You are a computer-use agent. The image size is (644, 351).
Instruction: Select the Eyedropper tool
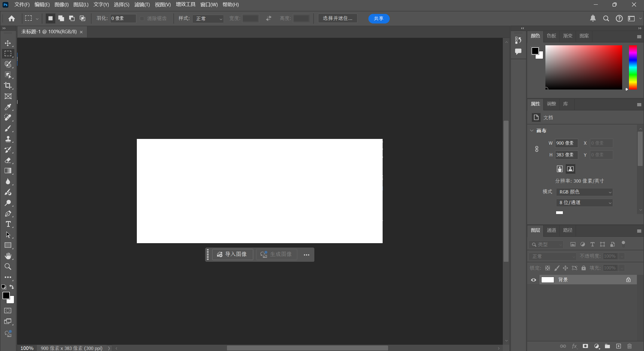8,107
